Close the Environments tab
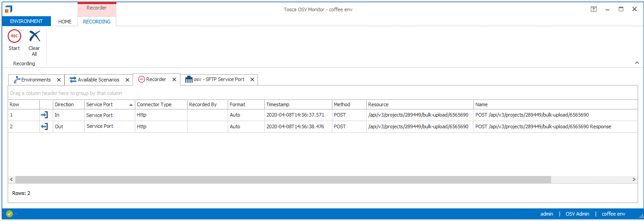This screenshot has height=221, width=644. pos(59,80)
